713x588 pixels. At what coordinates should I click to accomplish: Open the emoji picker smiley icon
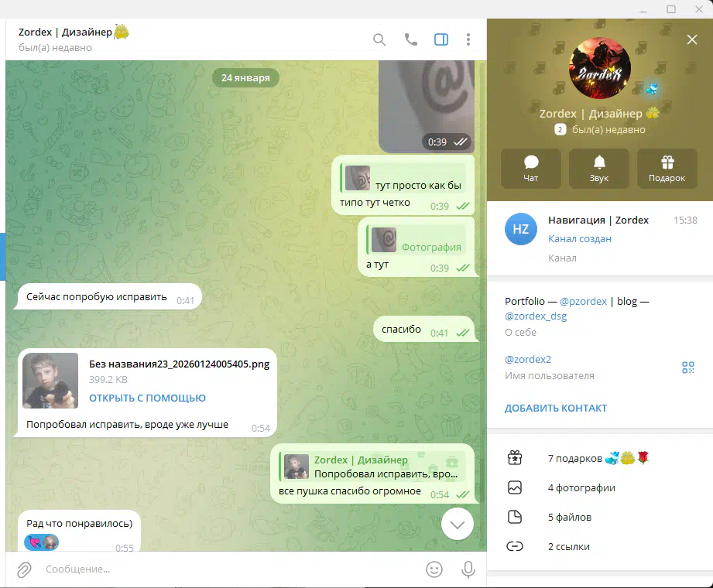434,569
